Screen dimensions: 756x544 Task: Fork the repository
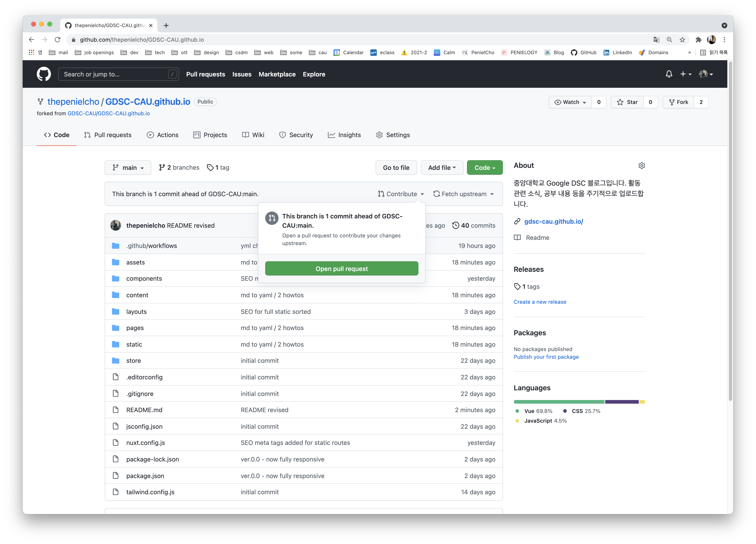click(678, 102)
